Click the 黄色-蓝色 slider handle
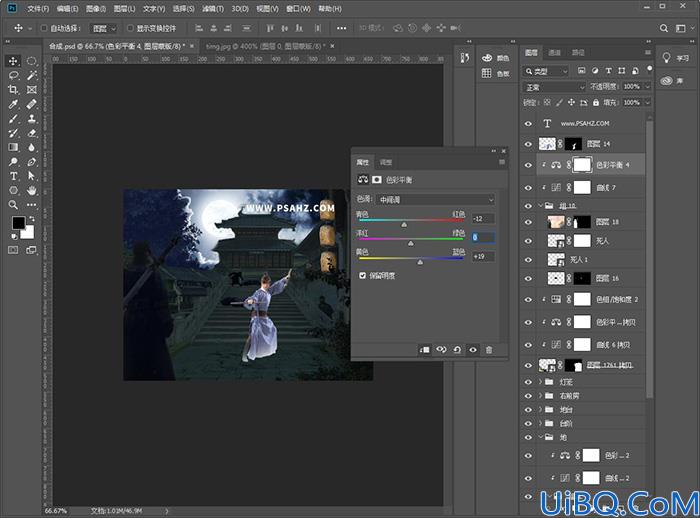Viewport: 700px width, 518px height. coord(420,262)
